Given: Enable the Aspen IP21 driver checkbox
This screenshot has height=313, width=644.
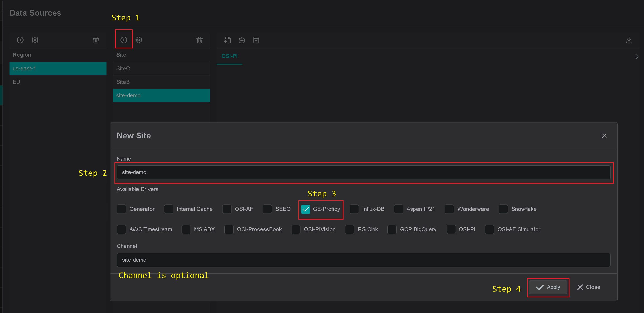Looking at the screenshot, I should pos(399,209).
